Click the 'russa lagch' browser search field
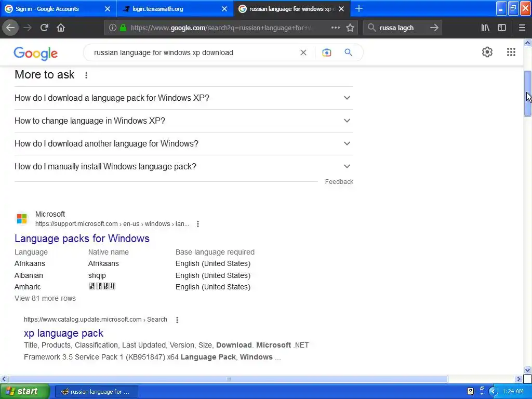 (x=402, y=28)
